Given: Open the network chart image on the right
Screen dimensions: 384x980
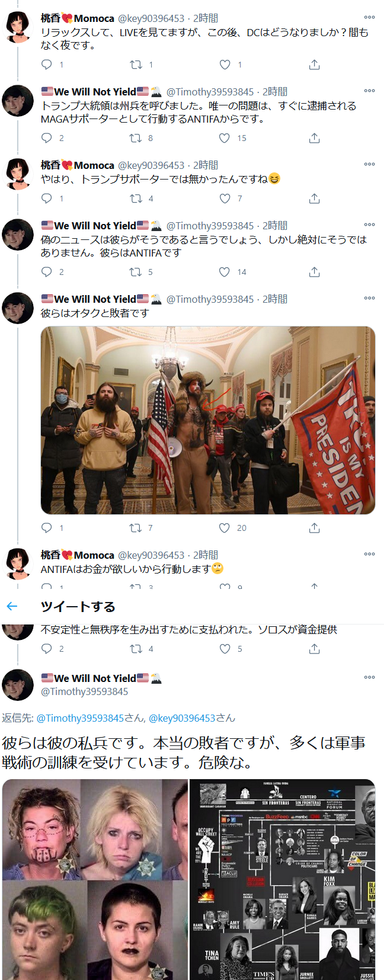Looking at the screenshot, I should (x=283, y=879).
